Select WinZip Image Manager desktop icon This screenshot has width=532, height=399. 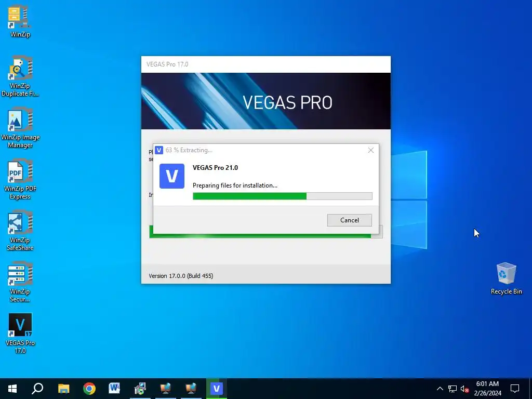(x=20, y=128)
